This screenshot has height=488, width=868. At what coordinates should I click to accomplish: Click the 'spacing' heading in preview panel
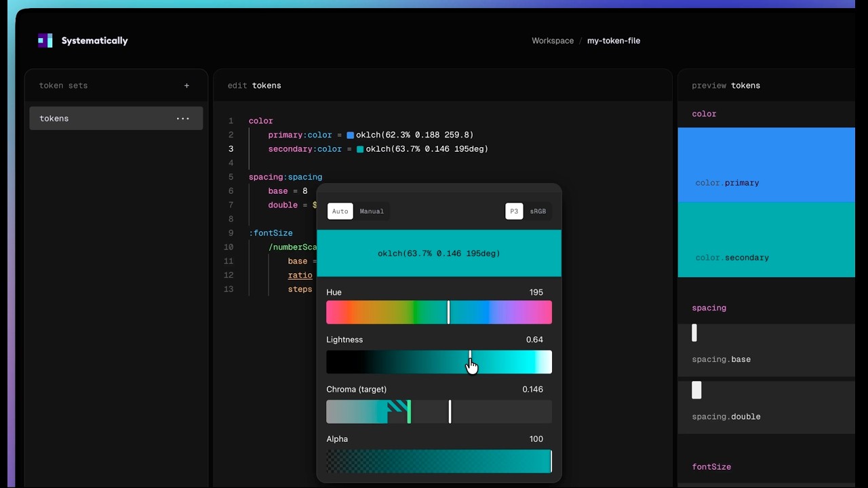click(709, 308)
